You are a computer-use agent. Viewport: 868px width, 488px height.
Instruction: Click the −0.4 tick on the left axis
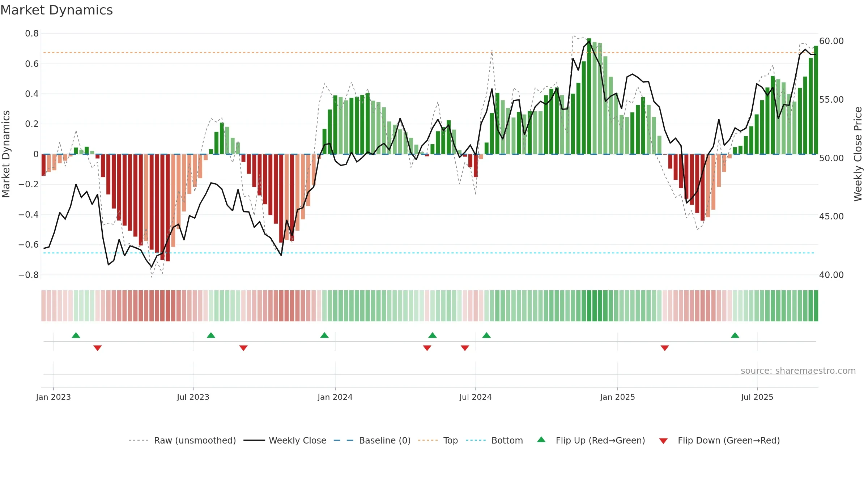pos(29,215)
